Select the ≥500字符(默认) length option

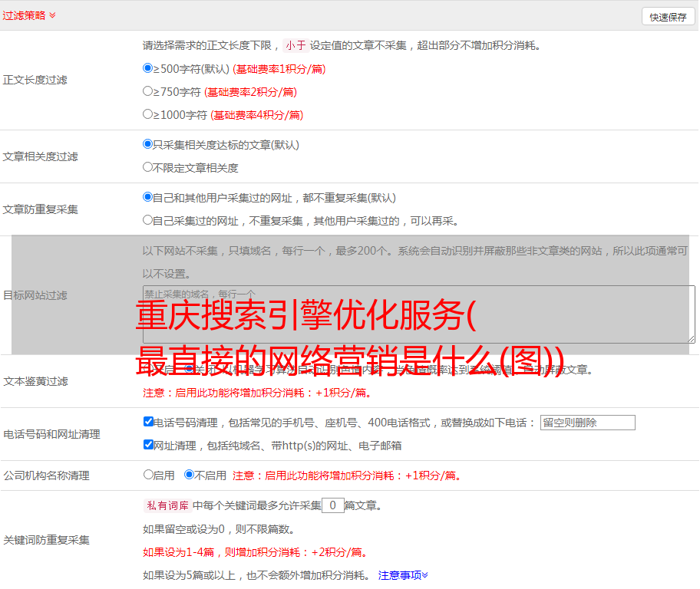click(148, 68)
